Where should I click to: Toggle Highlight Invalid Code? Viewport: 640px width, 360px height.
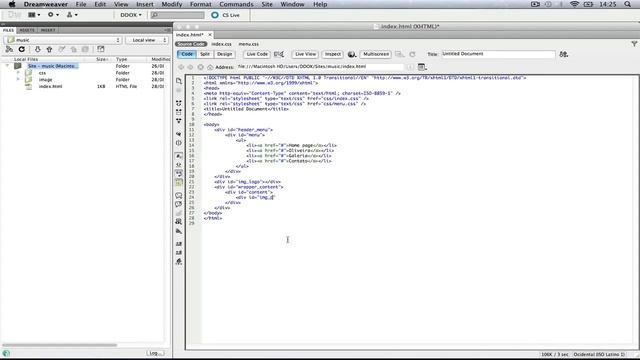[x=179, y=165]
